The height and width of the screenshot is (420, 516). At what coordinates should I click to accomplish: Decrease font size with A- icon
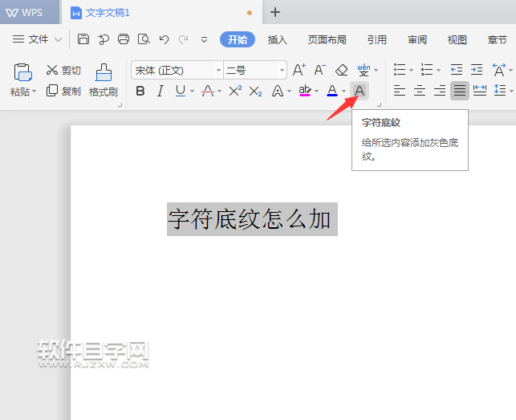pos(319,70)
